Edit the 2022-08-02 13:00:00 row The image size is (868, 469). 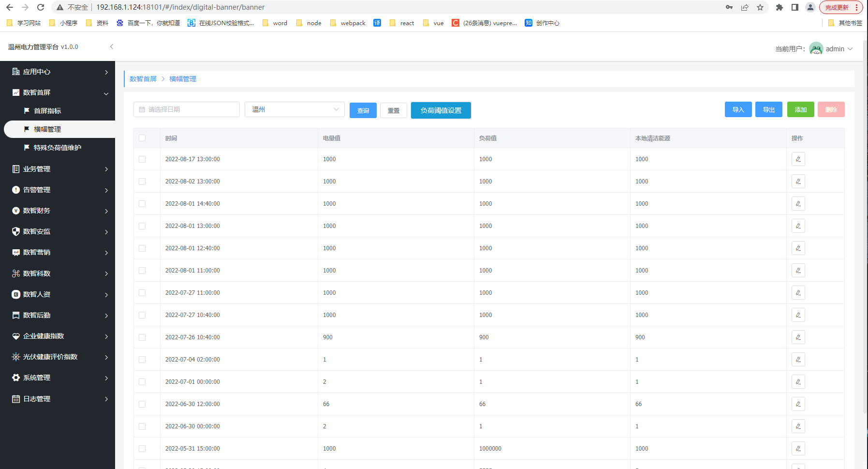[798, 182]
